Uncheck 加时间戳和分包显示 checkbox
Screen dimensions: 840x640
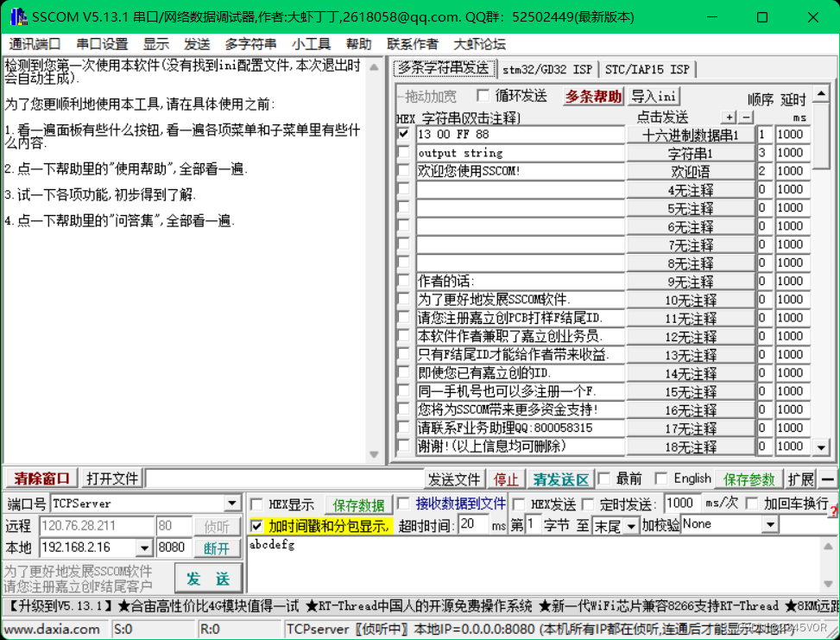[x=256, y=526]
